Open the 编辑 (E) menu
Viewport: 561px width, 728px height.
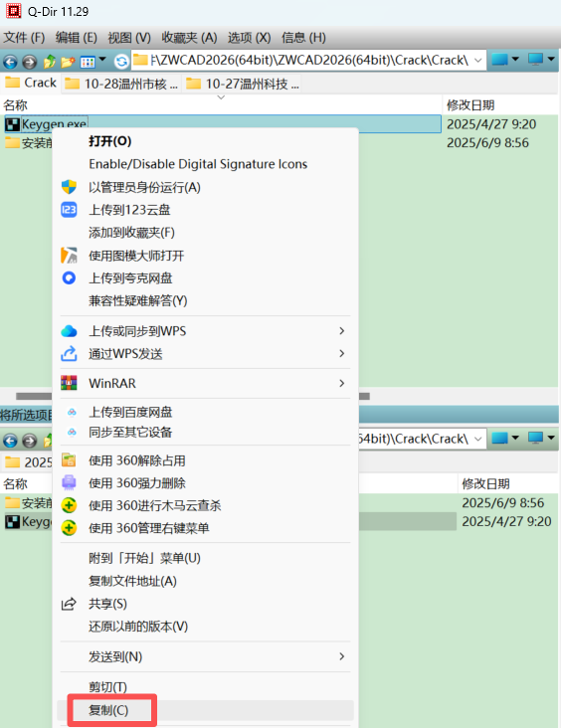click(77, 38)
